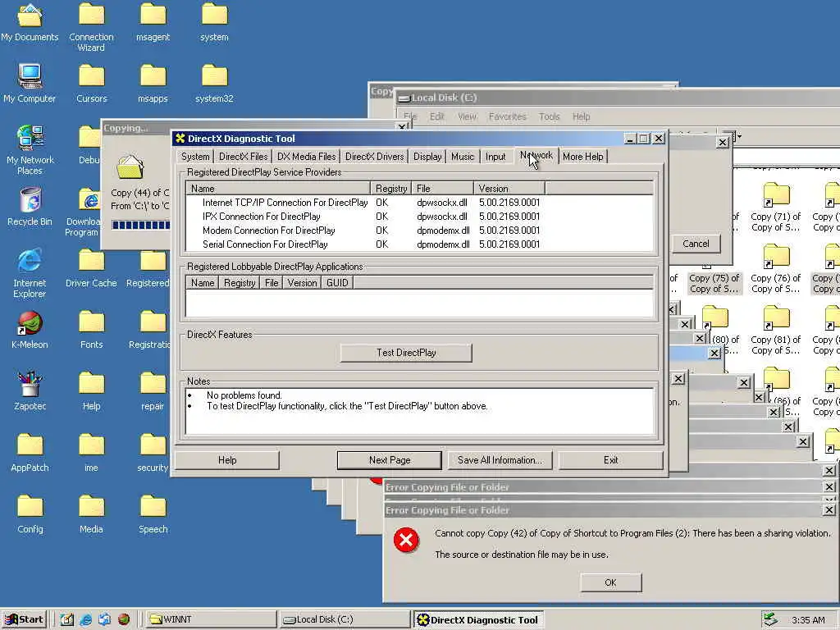Open View menu in Local Disk window
This screenshot has height=630, width=840.
tap(467, 116)
